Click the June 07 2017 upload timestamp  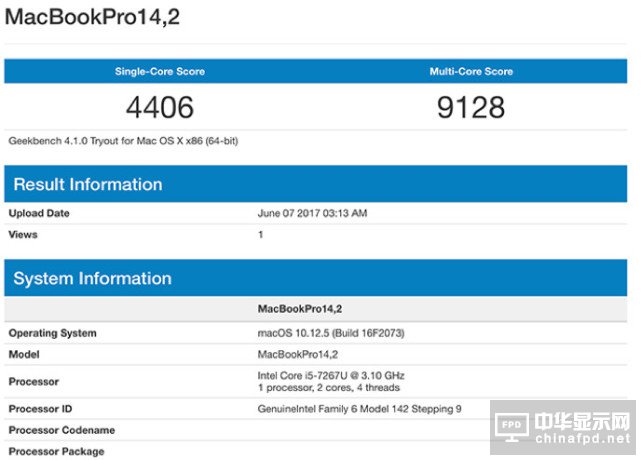click(x=313, y=213)
